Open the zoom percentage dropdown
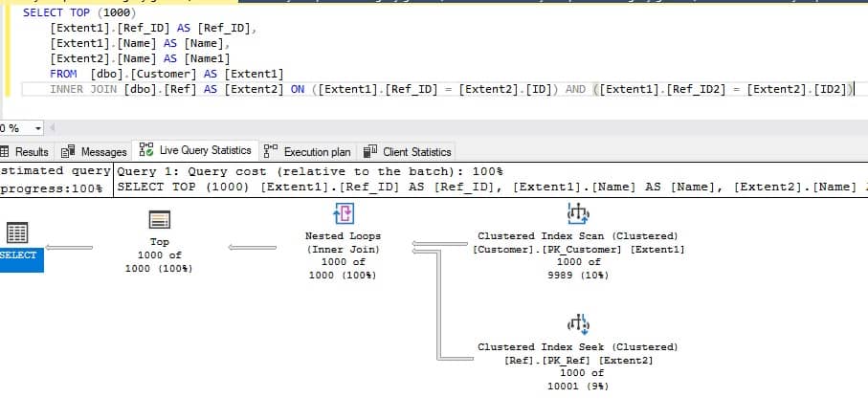Viewport: 868px width, 420px height. (x=38, y=128)
